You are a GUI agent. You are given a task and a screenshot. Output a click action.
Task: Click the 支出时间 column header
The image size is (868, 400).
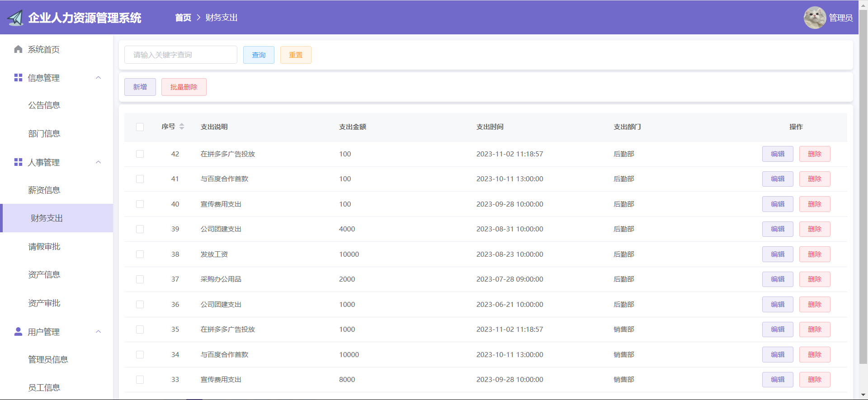[490, 127]
